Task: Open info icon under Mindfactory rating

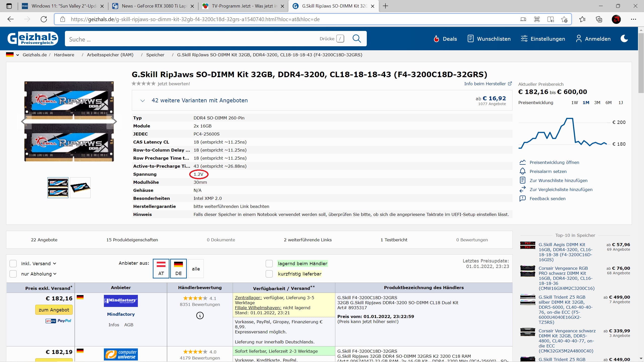Action: coord(200,315)
